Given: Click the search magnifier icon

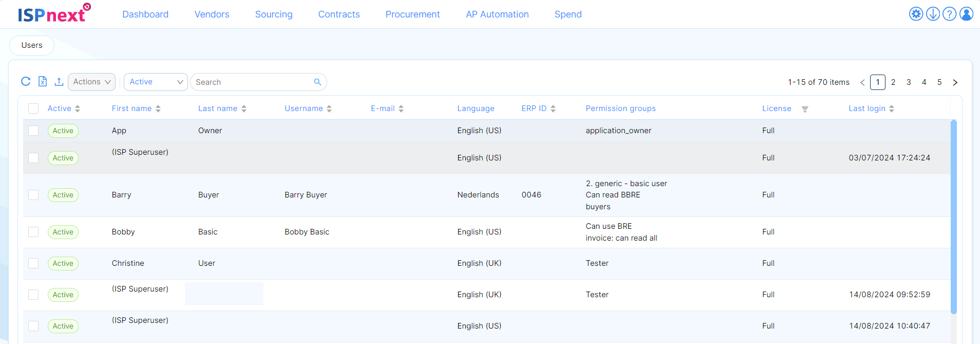Looking at the screenshot, I should 317,82.
